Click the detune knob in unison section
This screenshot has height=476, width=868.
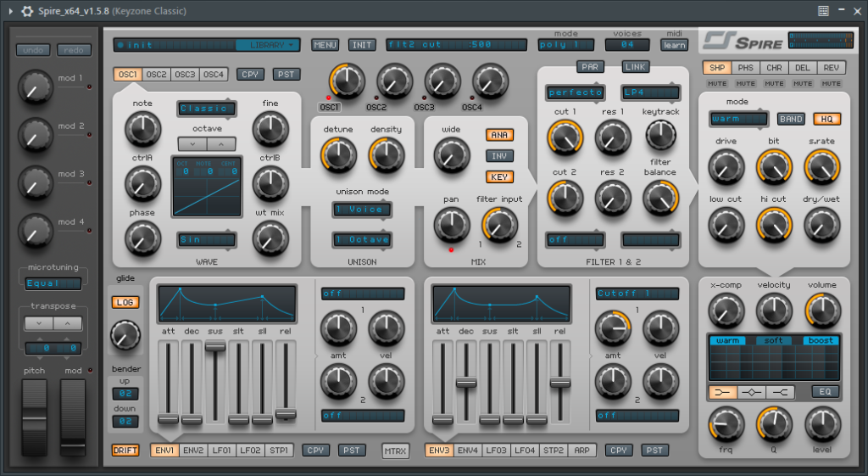pyautogui.click(x=338, y=154)
